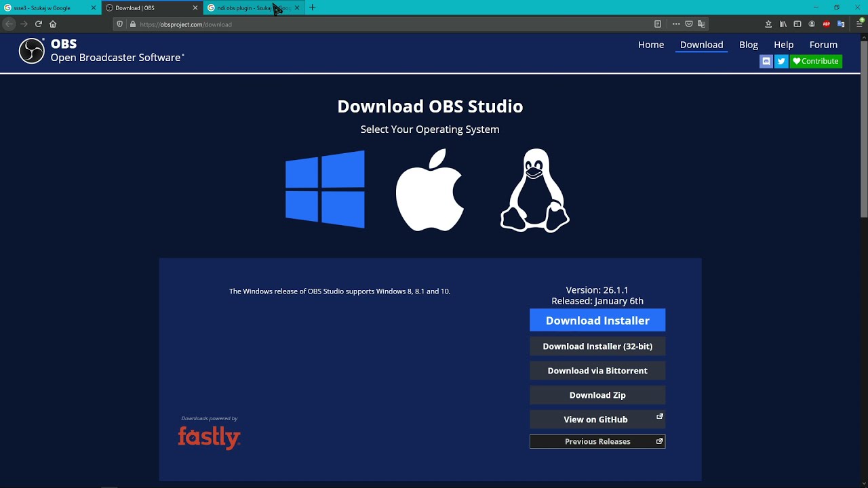Open the Firefox account icon
The image size is (868, 488).
[x=812, y=24]
